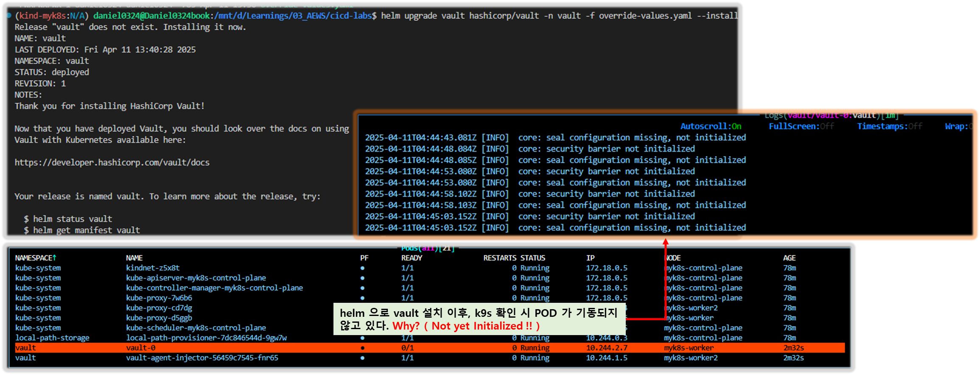Sort pods by the NAMESPACE column header
The width and height of the screenshot is (980, 375).
(36, 258)
